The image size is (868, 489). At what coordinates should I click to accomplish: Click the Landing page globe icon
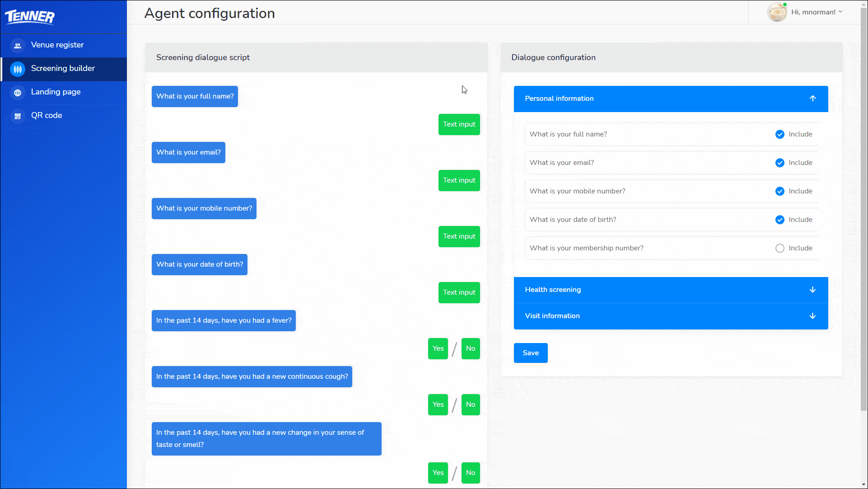18,93
